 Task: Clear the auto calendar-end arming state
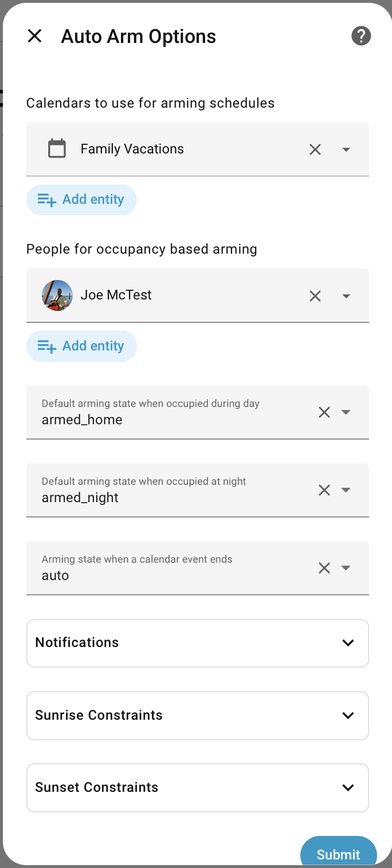[324, 567]
